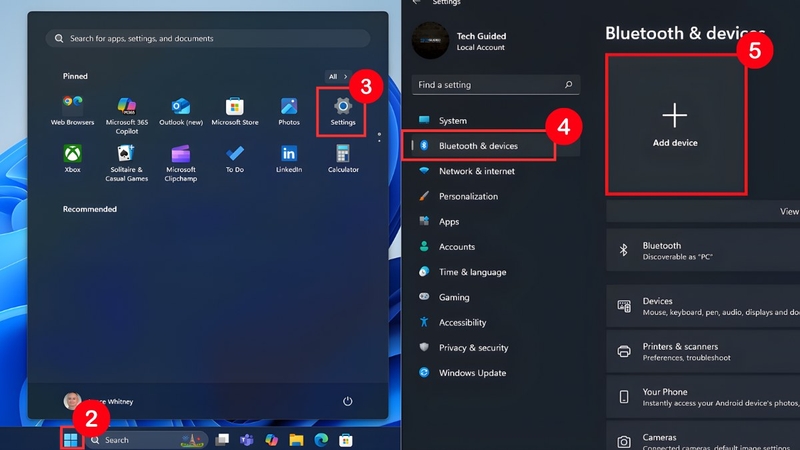
Task: Open Personalization settings category
Action: tap(495, 196)
